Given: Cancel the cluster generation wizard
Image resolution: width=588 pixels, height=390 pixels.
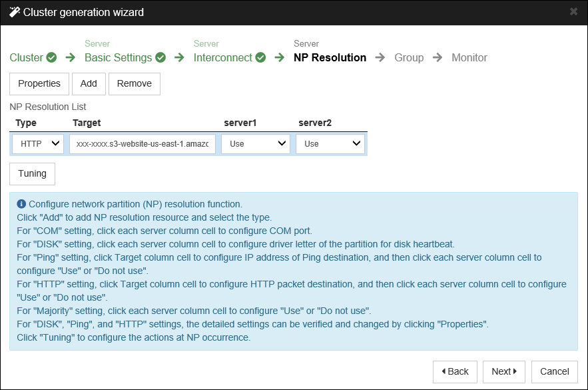Looking at the screenshot, I should (x=554, y=371).
